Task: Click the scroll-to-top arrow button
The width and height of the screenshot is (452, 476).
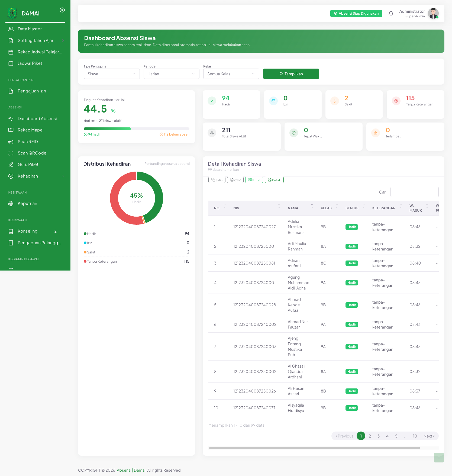Action: 439,458
